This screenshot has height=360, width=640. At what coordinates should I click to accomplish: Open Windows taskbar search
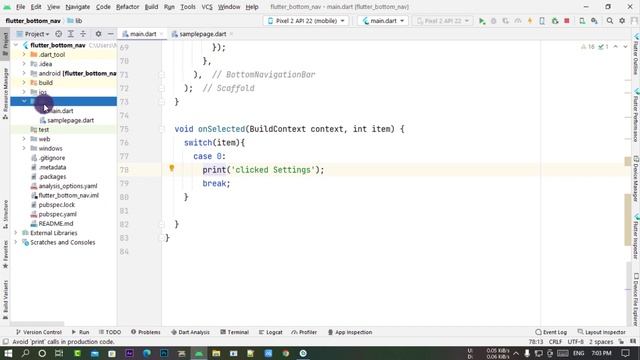[25, 353]
